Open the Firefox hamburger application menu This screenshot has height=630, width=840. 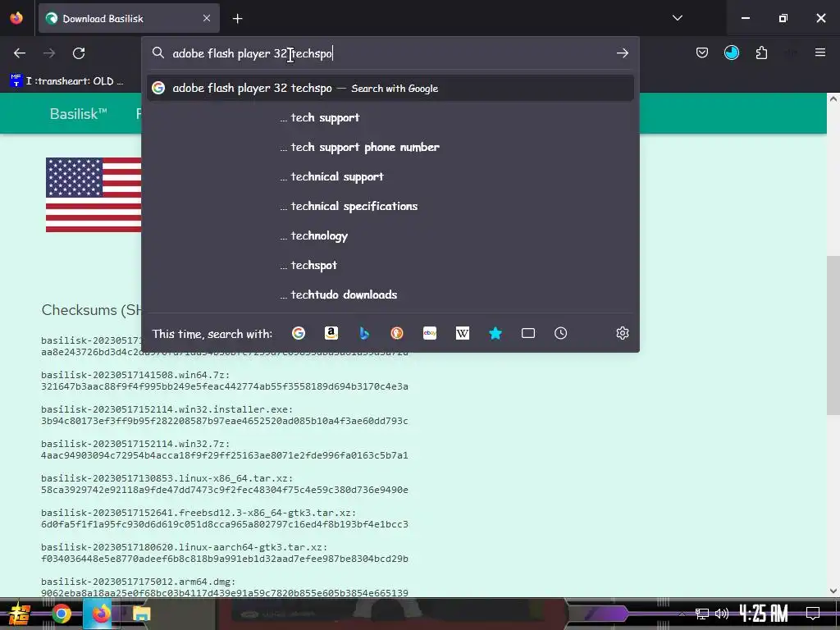click(x=819, y=52)
